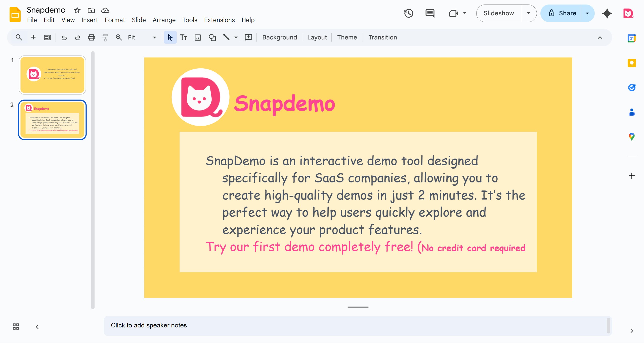The height and width of the screenshot is (343, 644).
Task: Undo the last action
Action: coord(64,37)
